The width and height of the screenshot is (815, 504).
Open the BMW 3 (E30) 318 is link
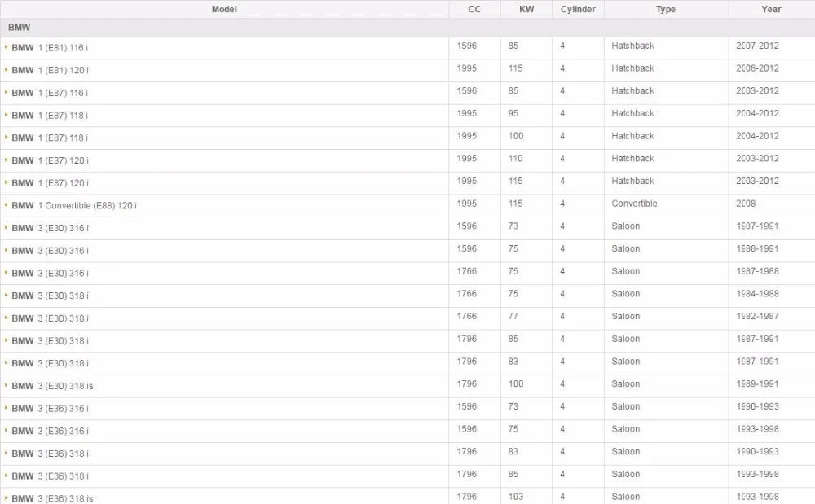pos(52,386)
